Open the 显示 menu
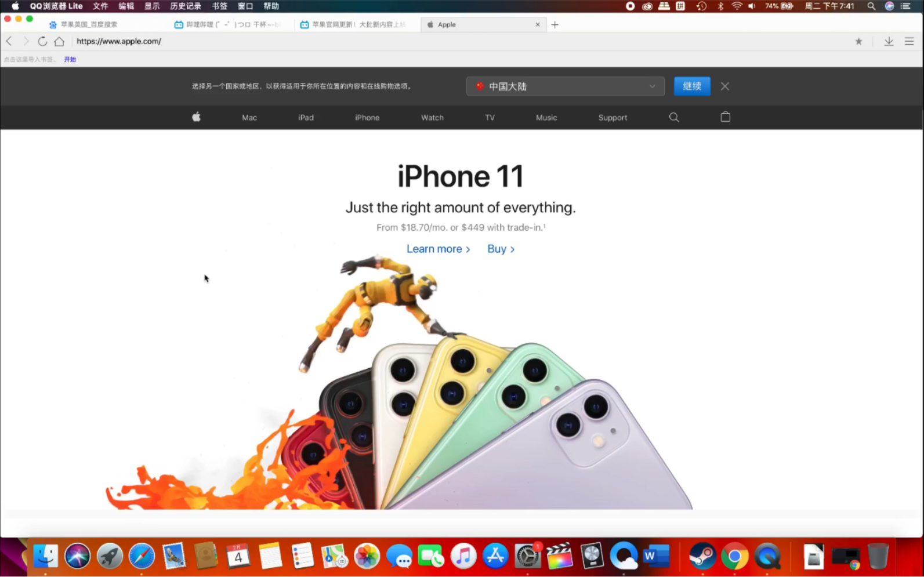The height and width of the screenshot is (577, 924). tap(152, 6)
